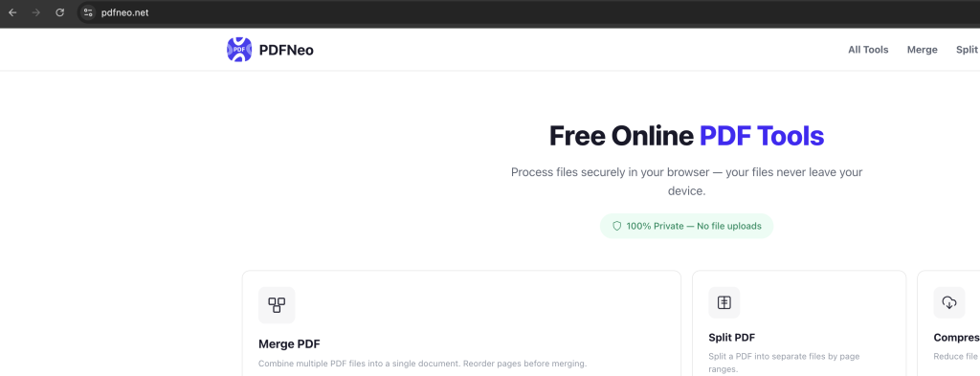Viewport: 980px width, 376px height.
Task: Click the browser forward arrow
Action: pos(36,12)
